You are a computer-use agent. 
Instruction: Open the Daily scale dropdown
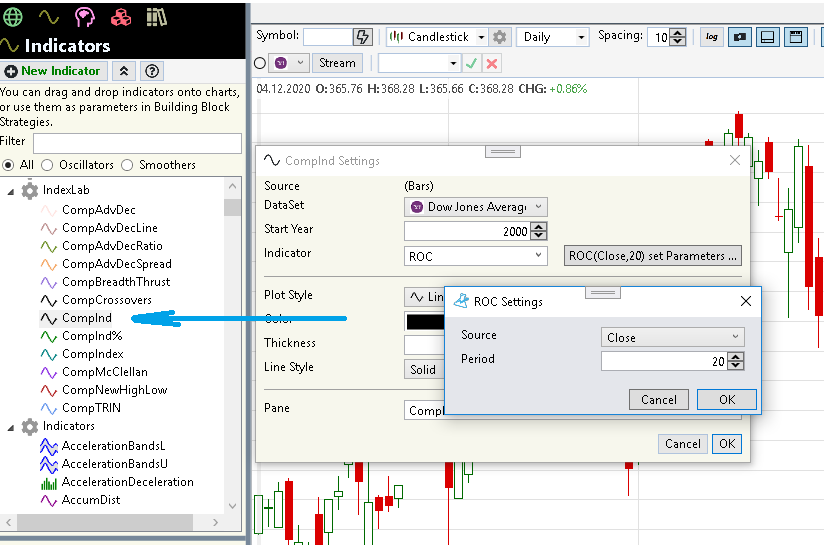pyautogui.click(x=552, y=37)
